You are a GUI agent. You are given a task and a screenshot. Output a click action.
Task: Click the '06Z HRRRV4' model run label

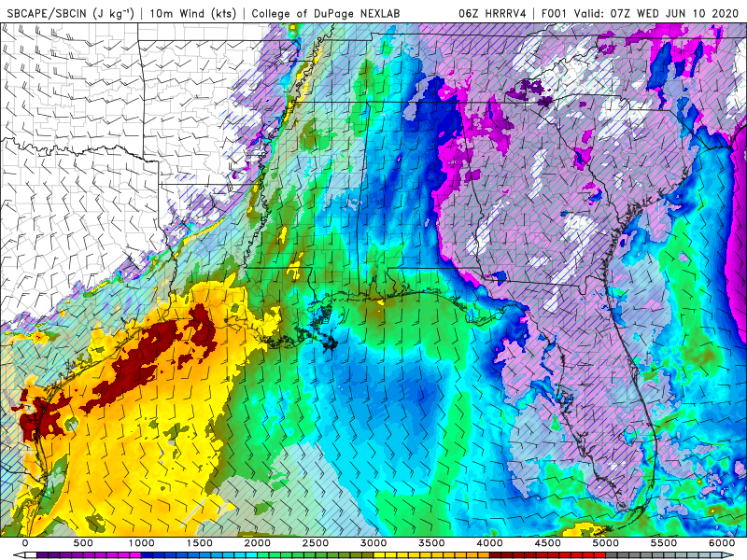(x=493, y=13)
